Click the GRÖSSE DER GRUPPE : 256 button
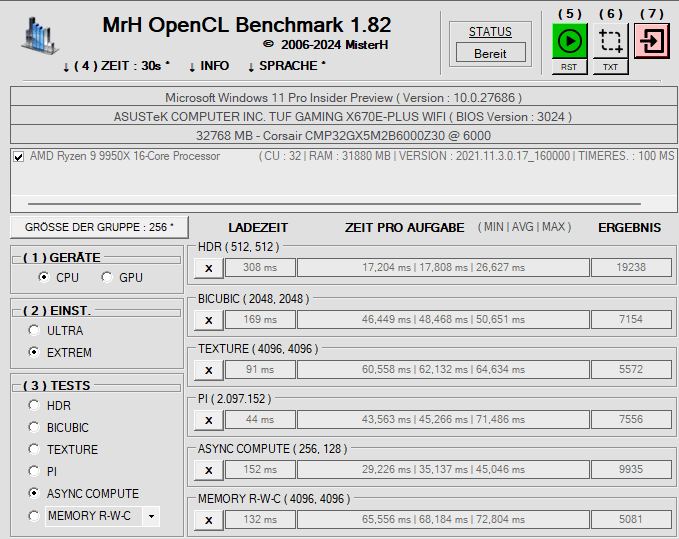 99,227
